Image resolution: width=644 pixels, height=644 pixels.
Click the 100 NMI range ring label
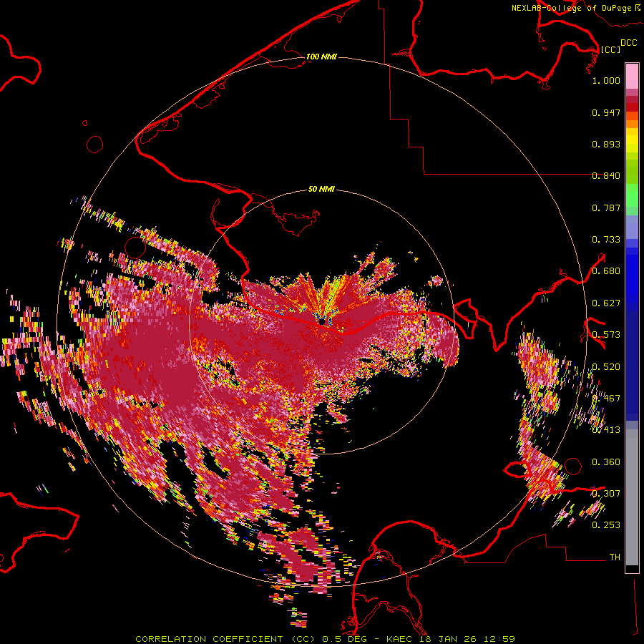[321, 57]
